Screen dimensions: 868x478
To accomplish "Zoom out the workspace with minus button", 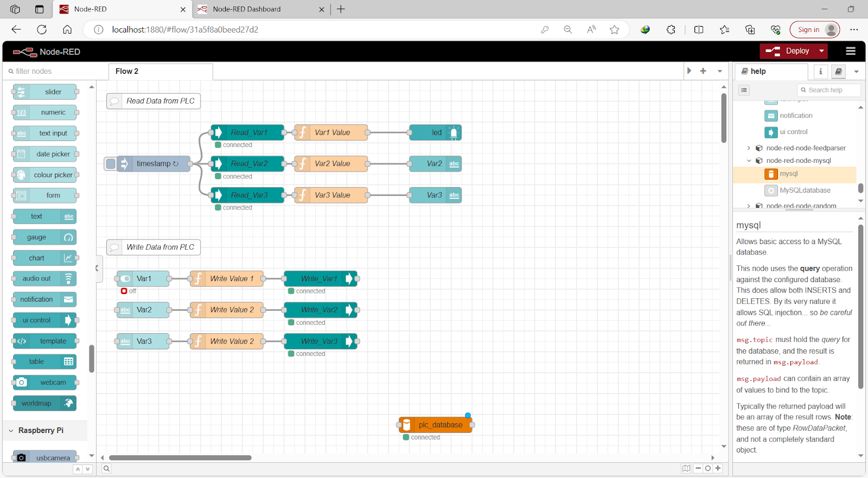I will pos(699,469).
